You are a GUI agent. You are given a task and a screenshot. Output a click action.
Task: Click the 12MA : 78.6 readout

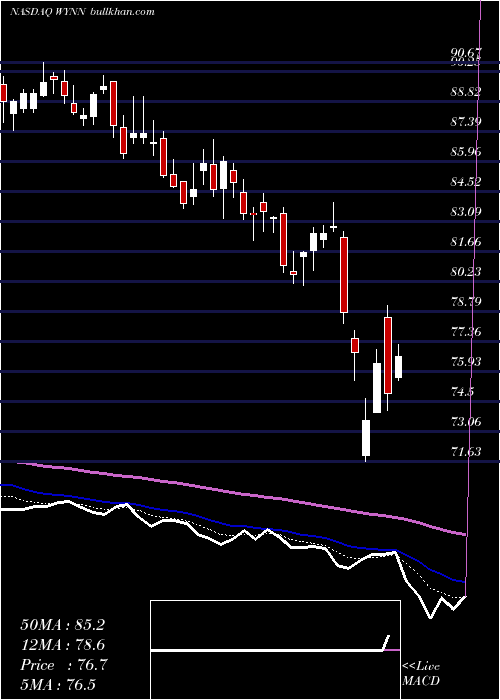pyautogui.click(x=62, y=645)
